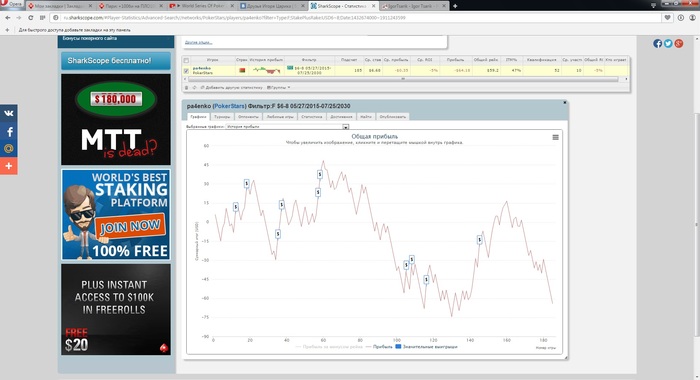Image resolution: width=700 pixels, height=380 pixels.
Task: Share page via VK sidebar icon
Action: pyautogui.click(x=8, y=113)
